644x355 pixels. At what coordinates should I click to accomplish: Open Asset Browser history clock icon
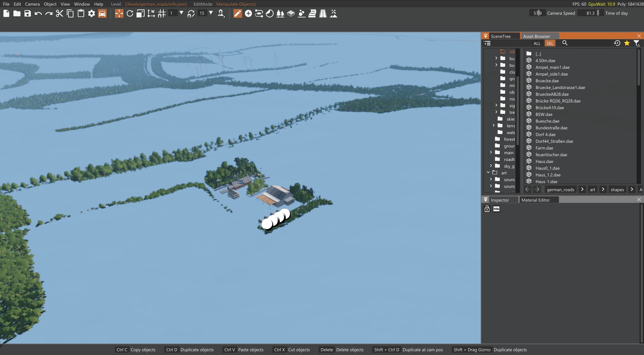click(617, 43)
